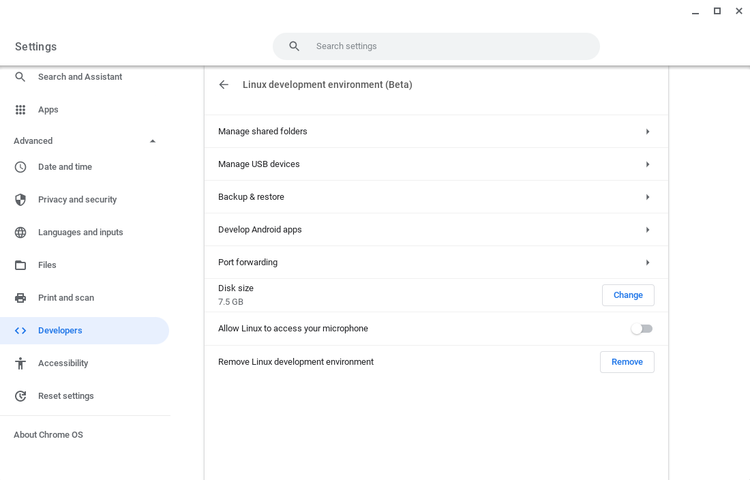Click the clock icon for Date and time
Image resolution: width=750 pixels, height=480 pixels.
click(x=20, y=167)
